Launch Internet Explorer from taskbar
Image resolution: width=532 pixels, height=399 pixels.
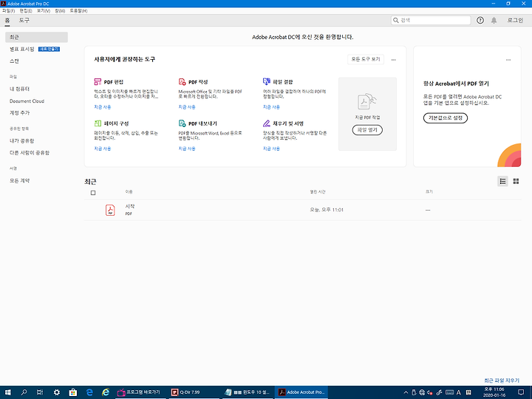[106, 392]
